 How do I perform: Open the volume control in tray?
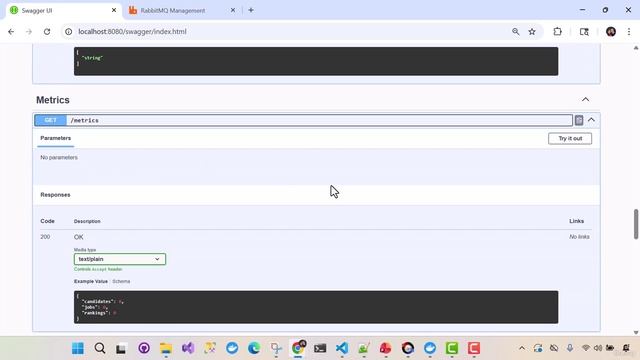pyautogui.click(x=598, y=348)
